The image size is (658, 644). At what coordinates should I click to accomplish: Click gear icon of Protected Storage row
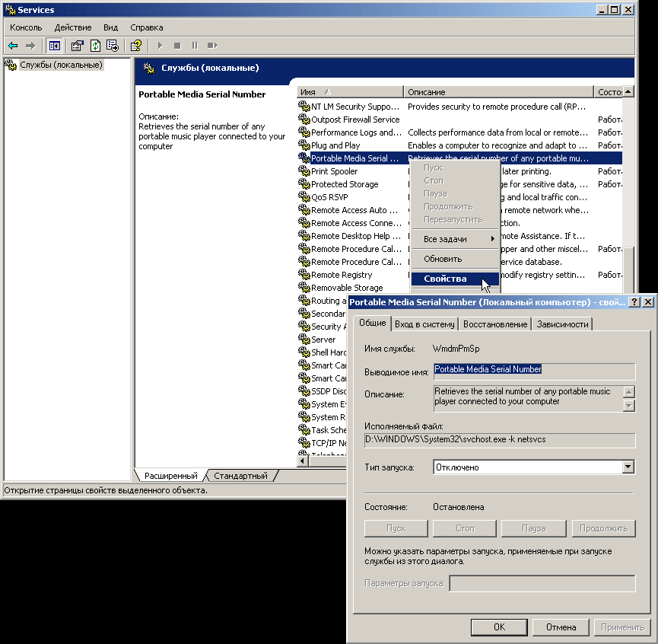pos(304,183)
